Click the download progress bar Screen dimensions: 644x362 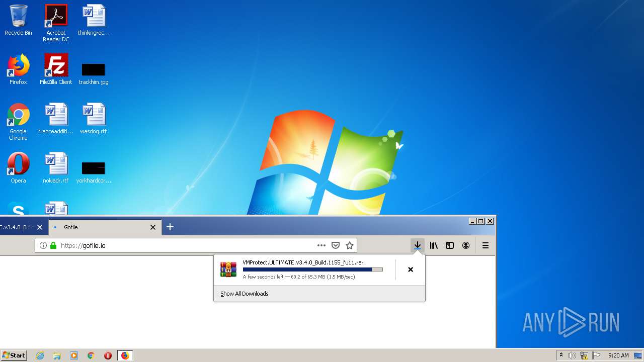(312, 269)
